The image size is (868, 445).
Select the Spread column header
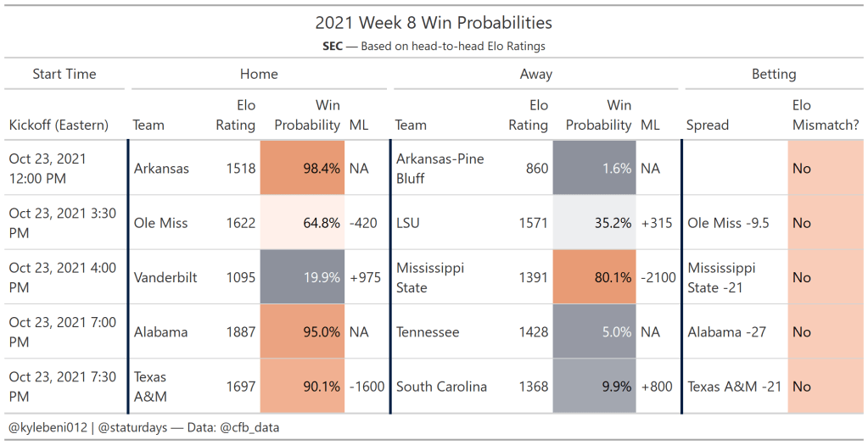pos(708,125)
